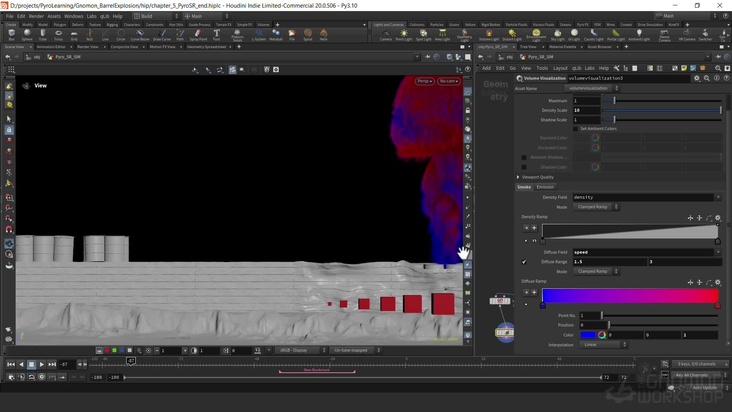Viewport: 732px width, 412px height.
Task: Open the Build desktop dropdown
Action: pos(155,16)
